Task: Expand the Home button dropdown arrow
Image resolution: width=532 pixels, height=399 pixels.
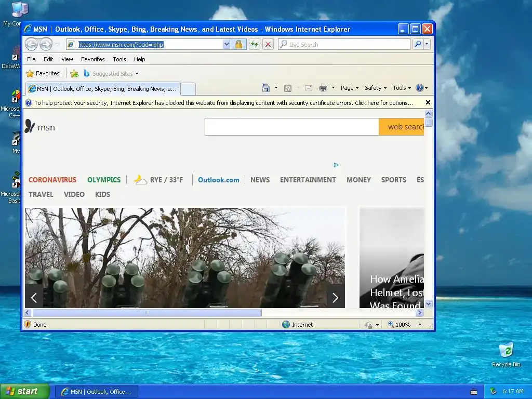Action: 276,88
